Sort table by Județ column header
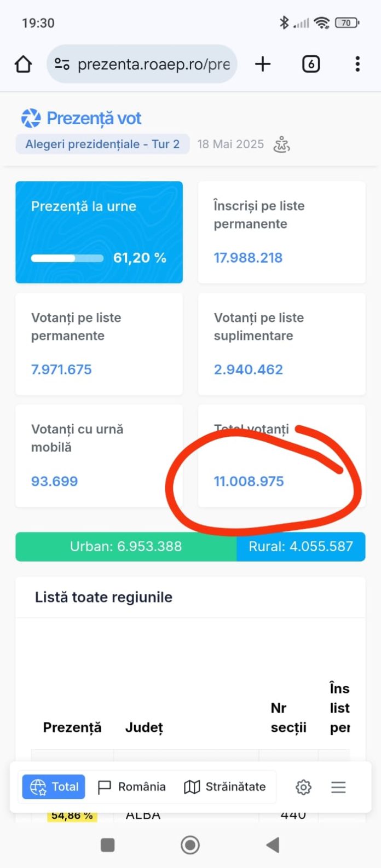Screen dimensions: 381x868 (144, 727)
